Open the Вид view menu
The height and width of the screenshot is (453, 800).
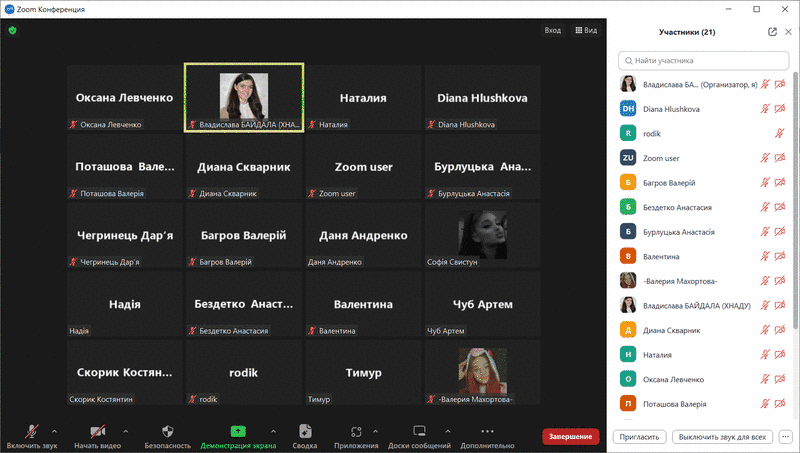[585, 31]
